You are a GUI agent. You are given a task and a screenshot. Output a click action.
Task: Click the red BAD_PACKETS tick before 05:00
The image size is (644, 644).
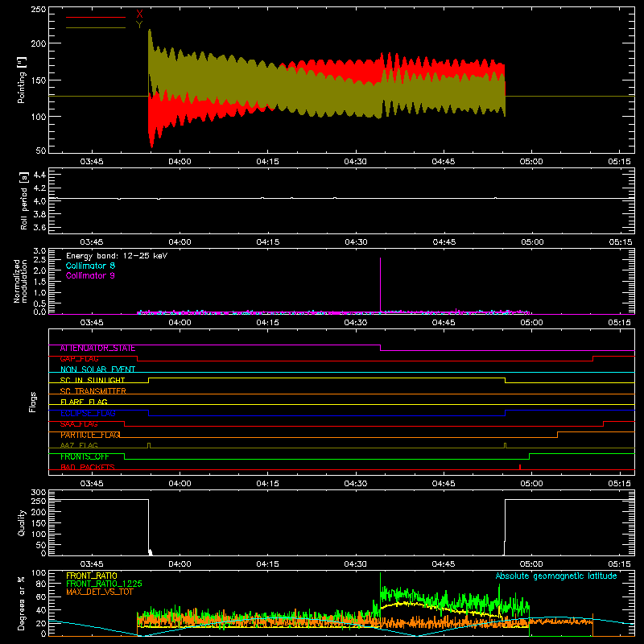click(x=520, y=467)
